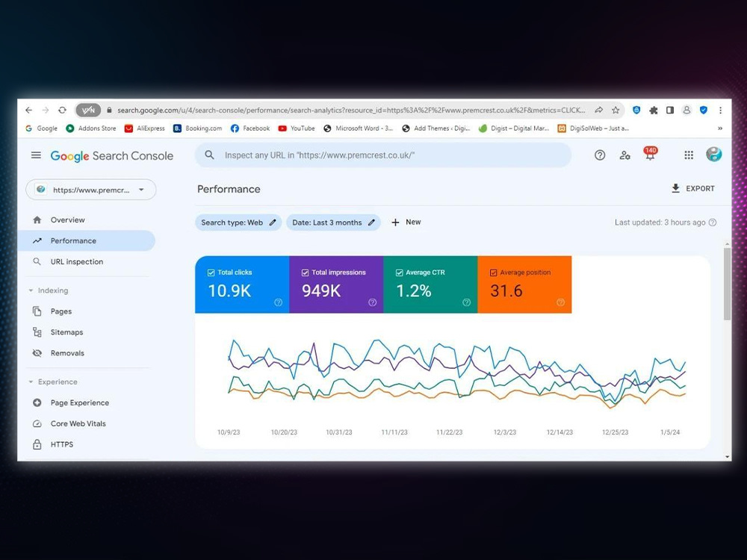This screenshot has height=560, width=747.
Task: Click the browser back arrow
Action: pos(28,110)
